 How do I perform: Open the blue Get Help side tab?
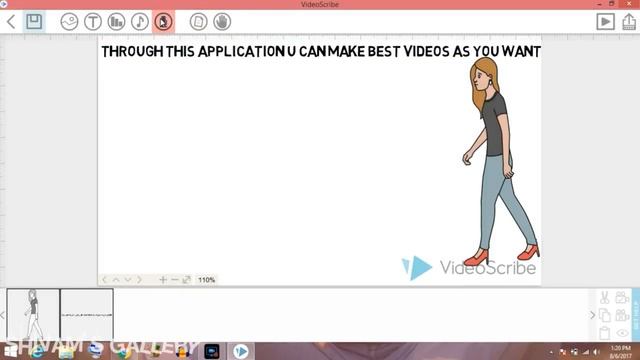(636, 315)
